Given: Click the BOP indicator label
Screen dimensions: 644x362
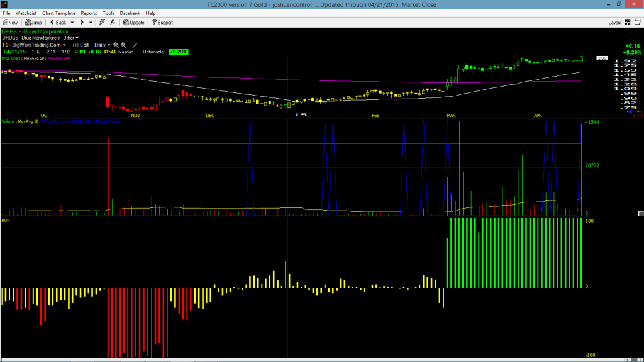Looking at the screenshot, I should [x=6, y=221].
